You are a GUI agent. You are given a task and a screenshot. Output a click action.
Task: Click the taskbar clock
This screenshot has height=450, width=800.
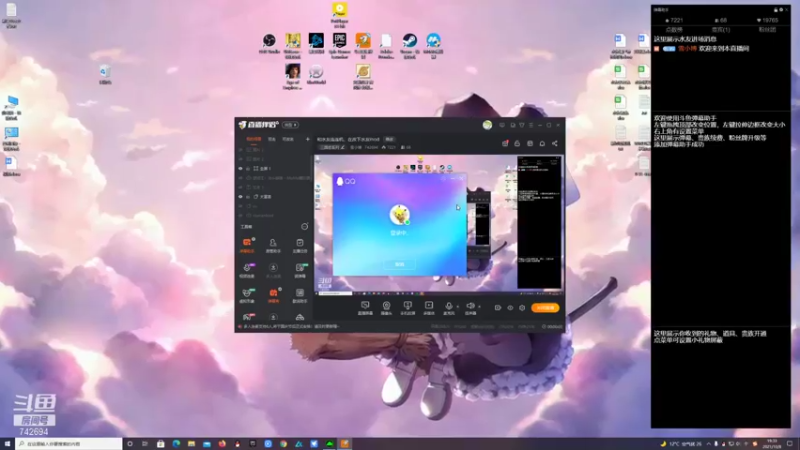pyautogui.click(x=773, y=444)
